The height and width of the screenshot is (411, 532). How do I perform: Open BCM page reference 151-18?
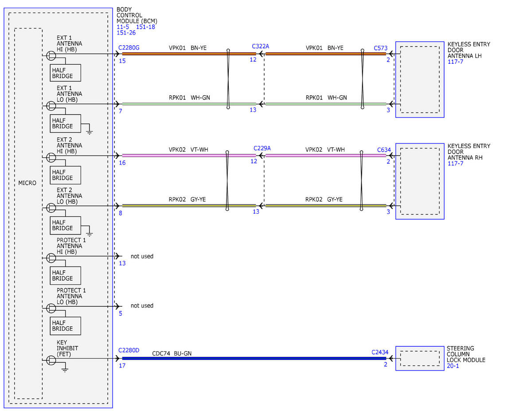pos(145,27)
